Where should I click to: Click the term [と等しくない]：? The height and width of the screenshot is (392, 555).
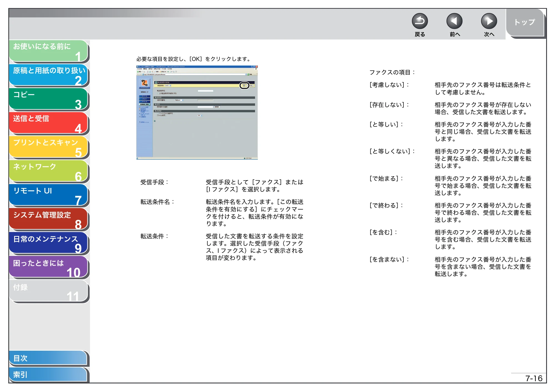(x=392, y=151)
